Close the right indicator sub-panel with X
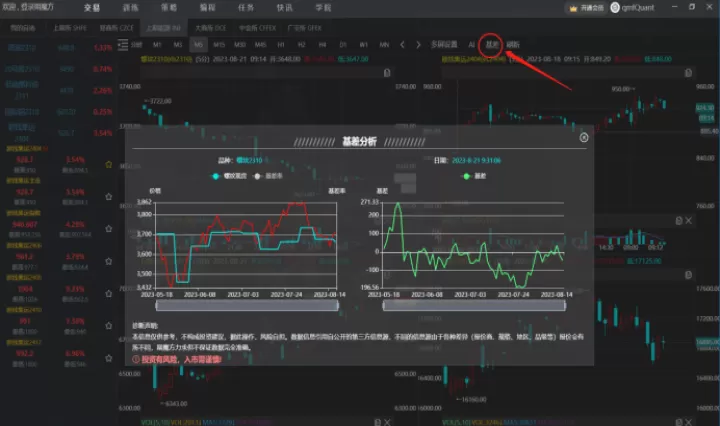 (x=688, y=221)
